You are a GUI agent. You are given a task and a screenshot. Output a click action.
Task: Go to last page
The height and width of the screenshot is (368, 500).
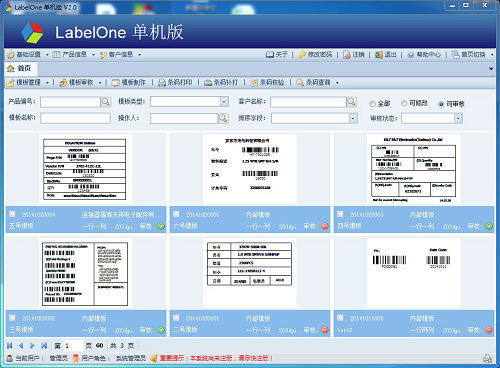click(x=44, y=346)
